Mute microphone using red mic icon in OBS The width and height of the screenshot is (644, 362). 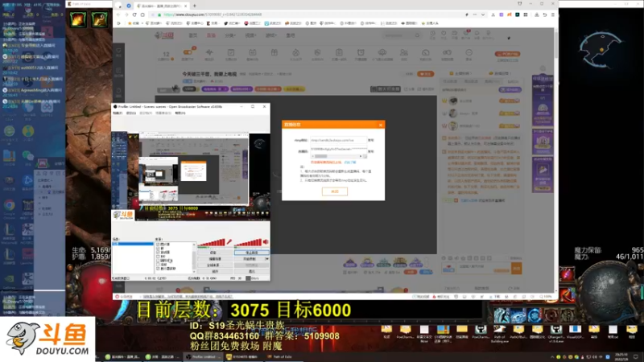(229, 242)
